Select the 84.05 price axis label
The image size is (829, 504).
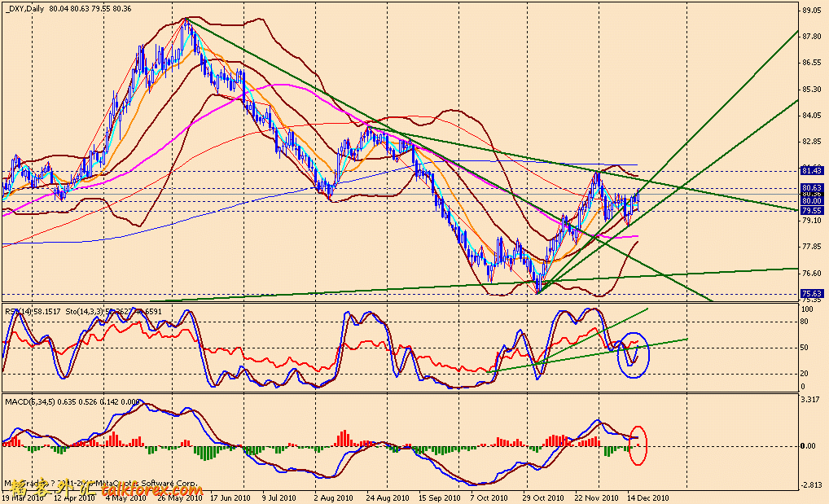click(811, 116)
